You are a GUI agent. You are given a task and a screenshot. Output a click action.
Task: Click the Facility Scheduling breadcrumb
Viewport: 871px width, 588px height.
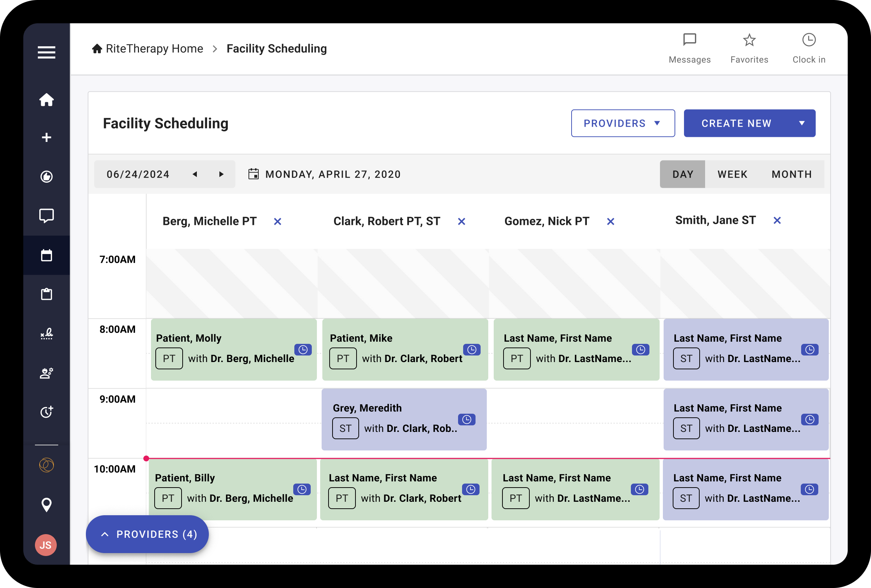pos(277,49)
